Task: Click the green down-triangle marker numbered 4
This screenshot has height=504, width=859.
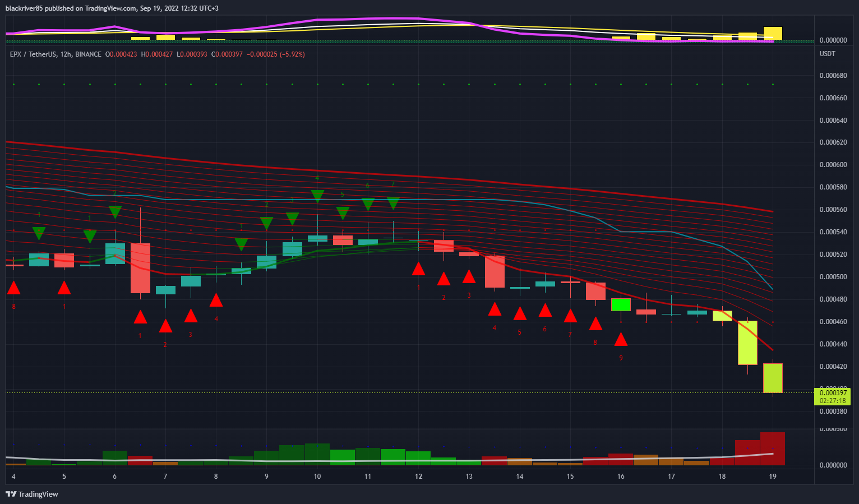Action: (317, 196)
